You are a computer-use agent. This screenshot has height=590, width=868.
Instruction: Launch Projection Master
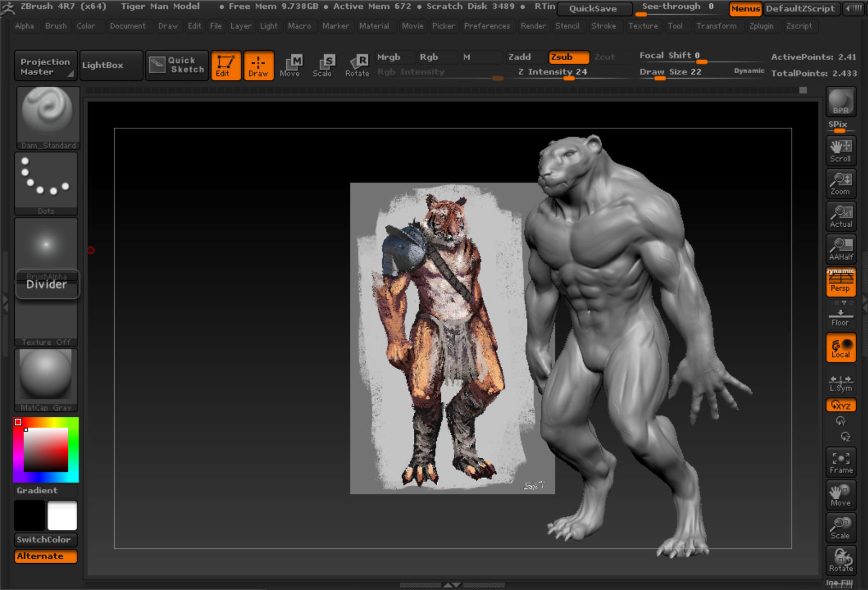point(45,66)
